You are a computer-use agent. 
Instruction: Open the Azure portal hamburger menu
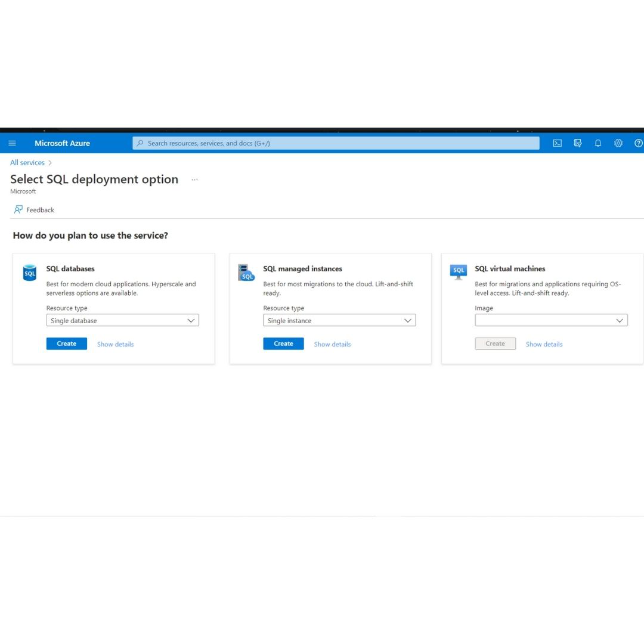pyautogui.click(x=13, y=143)
